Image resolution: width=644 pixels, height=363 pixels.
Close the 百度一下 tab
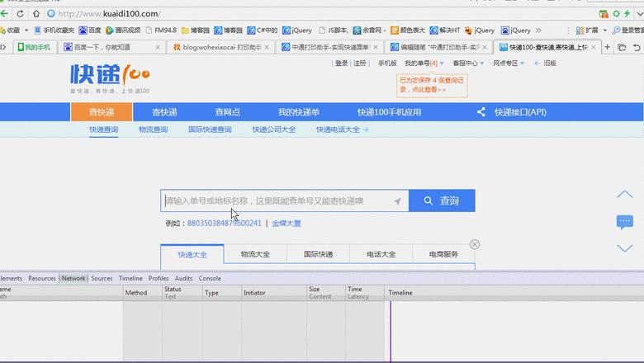click(158, 47)
